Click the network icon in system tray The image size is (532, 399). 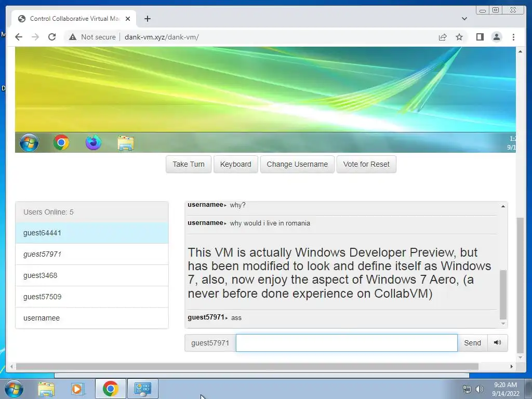[x=467, y=389]
